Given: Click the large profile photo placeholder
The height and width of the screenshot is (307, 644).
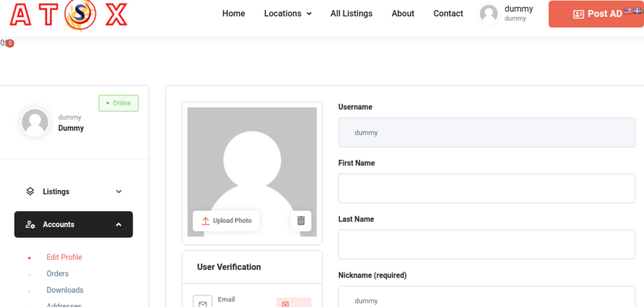Looking at the screenshot, I should [252, 157].
